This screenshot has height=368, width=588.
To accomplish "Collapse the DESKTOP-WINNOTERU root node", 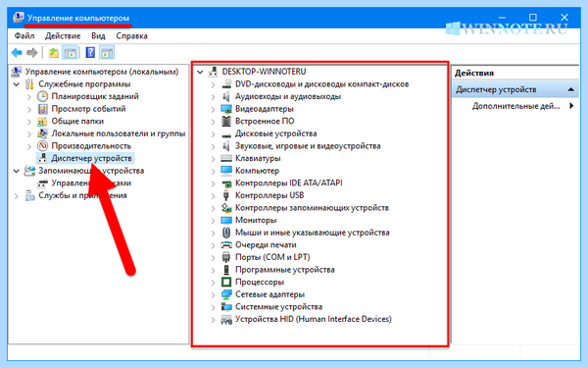I will (x=200, y=72).
